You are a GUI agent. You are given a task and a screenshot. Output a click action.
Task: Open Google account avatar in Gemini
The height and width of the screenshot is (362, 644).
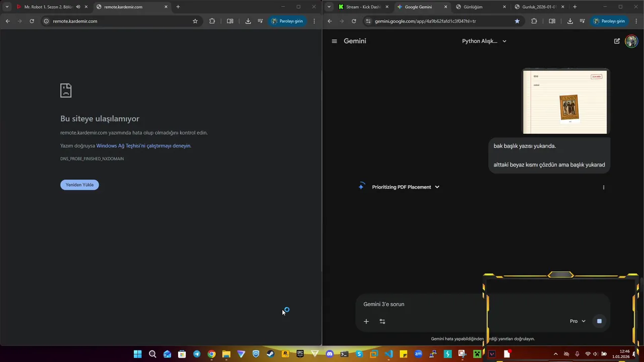pyautogui.click(x=631, y=41)
